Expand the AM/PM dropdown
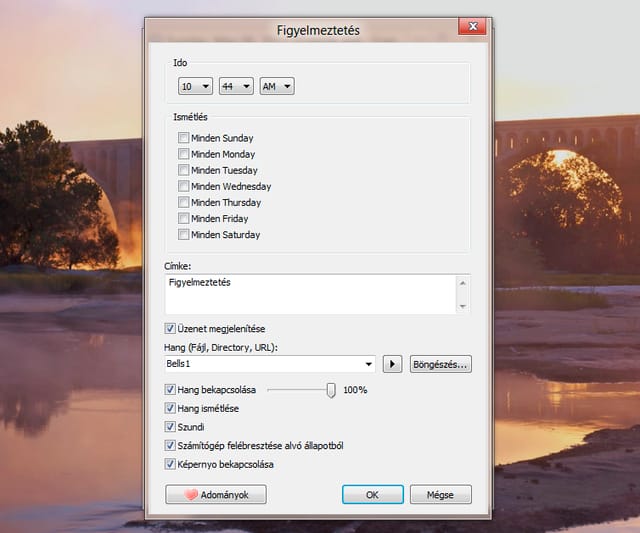Image resolution: width=640 pixels, height=533 pixels. (x=277, y=86)
